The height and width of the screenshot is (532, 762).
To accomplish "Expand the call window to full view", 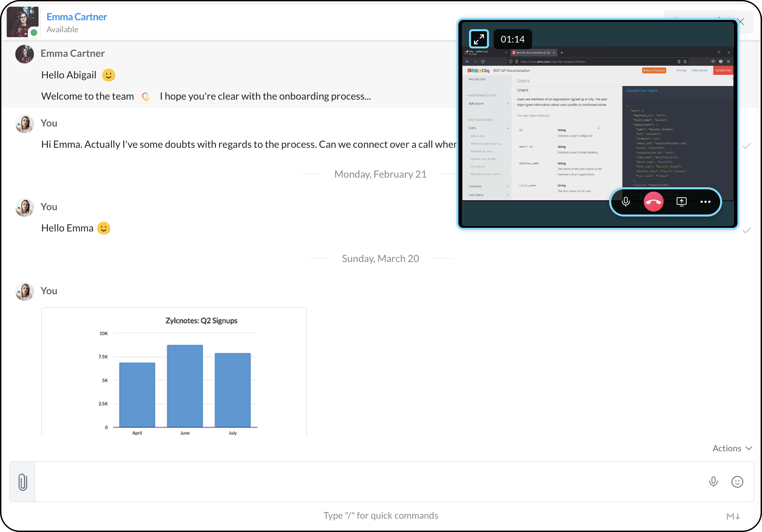I will pyautogui.click(x=479, y=39).
